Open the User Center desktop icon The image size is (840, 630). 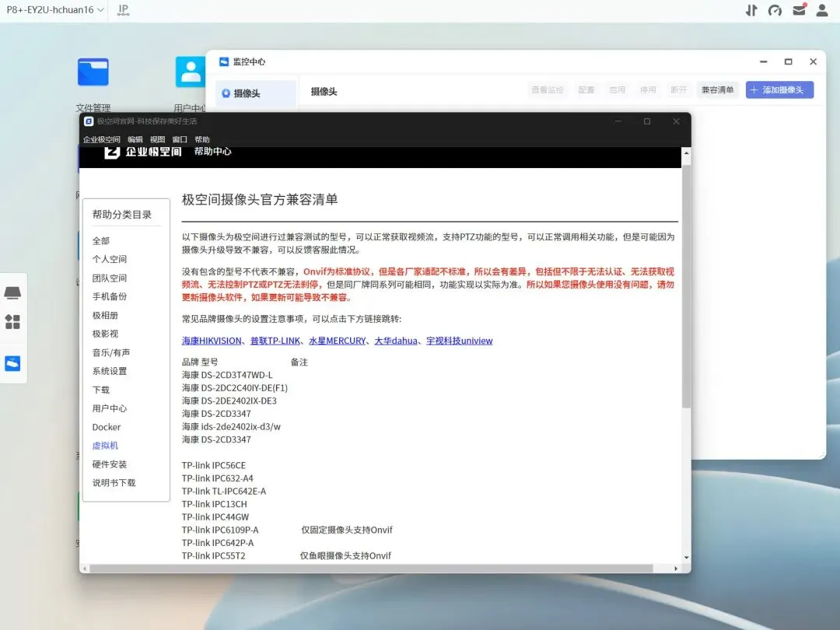click(x=191, y=72)
